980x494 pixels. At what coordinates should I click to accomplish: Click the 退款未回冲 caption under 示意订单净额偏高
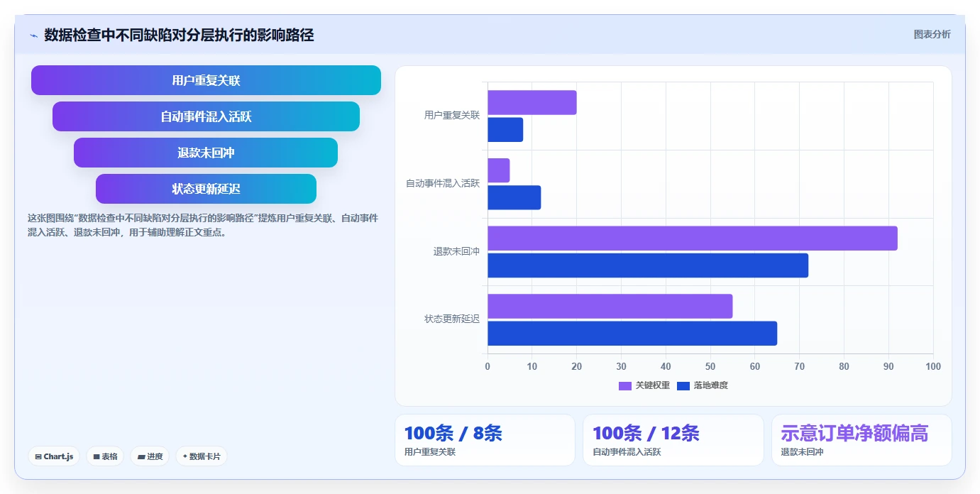pyautogui.click(x=803, y=452)
